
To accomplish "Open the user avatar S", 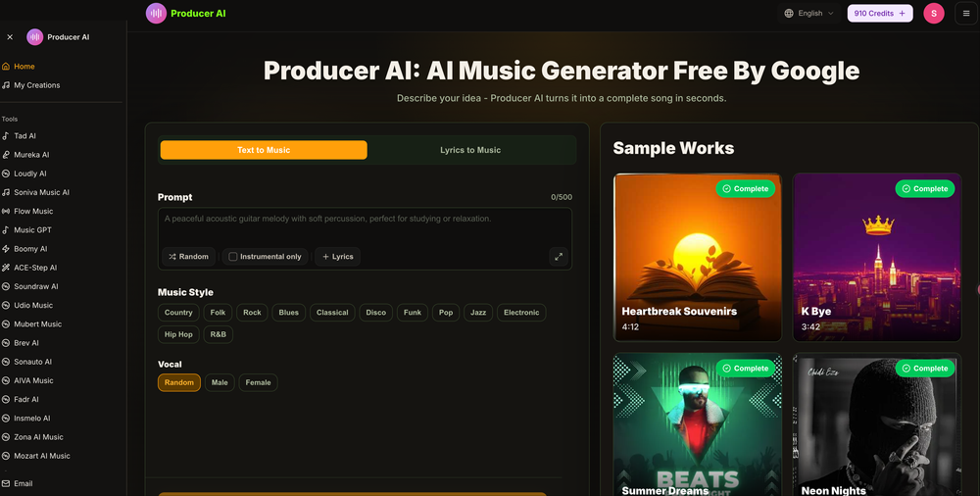I will click(x=934, y=13).
